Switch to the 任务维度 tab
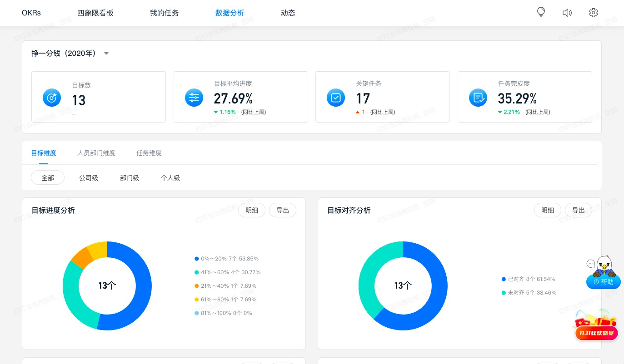The width and height of the screenshot is (624, 364). click(x=149, y=153)
